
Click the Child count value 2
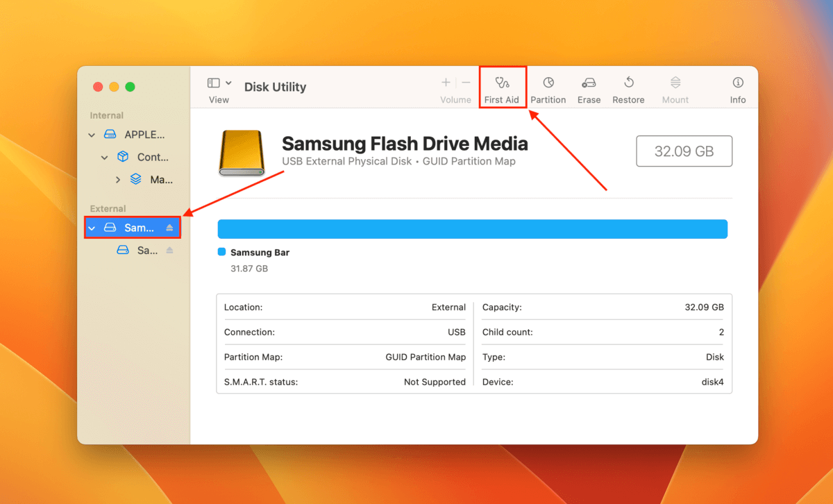click(x=721, y=332)
